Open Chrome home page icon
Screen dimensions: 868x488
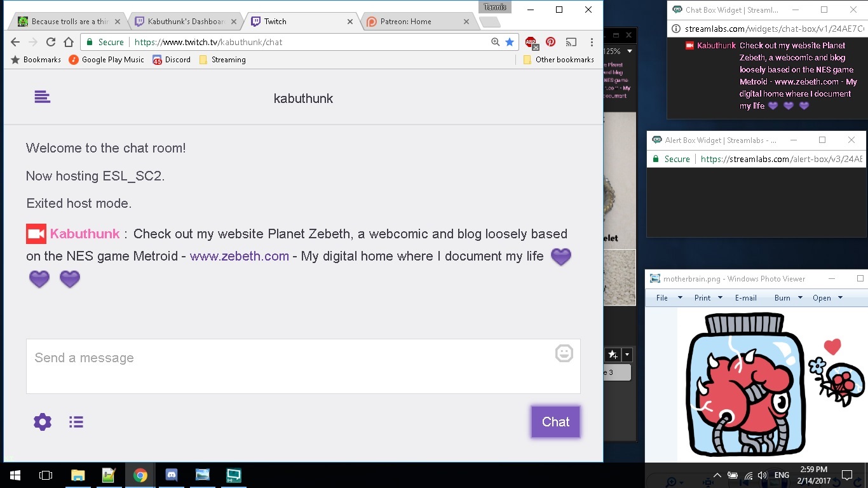pyautogui.click(x=69, y=42)
